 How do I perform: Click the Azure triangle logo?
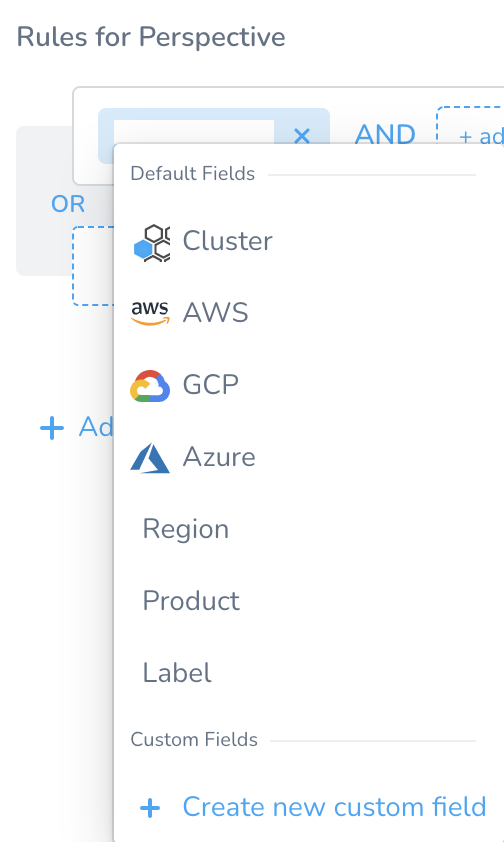(x=150, y=458)
